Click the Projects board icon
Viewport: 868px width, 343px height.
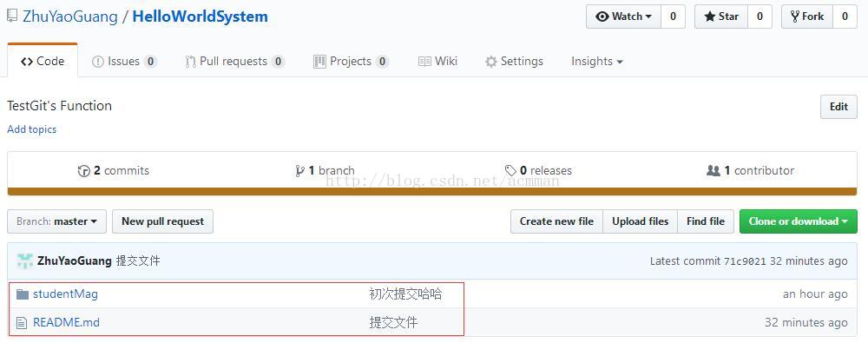[x=320, y=62]
